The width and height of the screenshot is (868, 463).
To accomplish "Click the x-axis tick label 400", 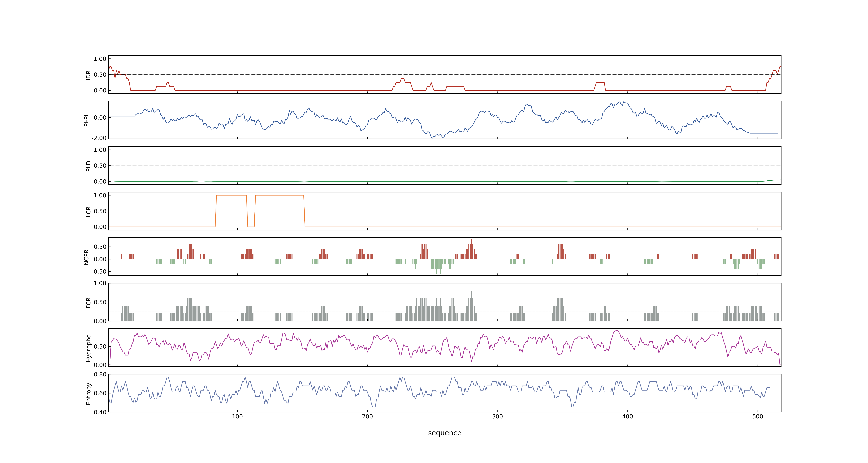I will 627,416.
